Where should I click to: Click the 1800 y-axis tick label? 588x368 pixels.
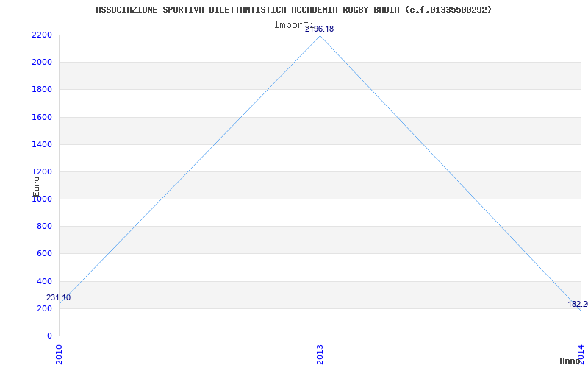[x=42, y=89]
